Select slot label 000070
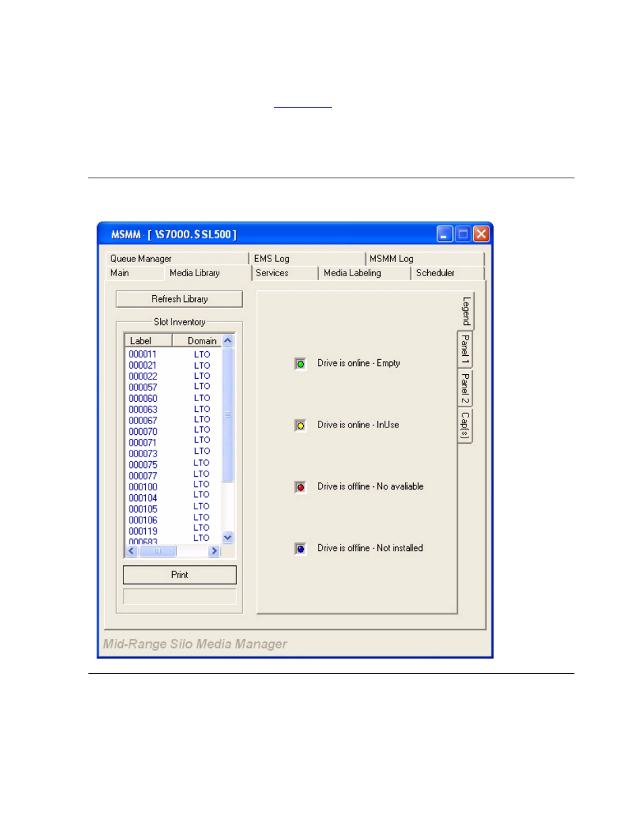Image resolution: width=644 pixels, height=834 pixels. point(142,432)
